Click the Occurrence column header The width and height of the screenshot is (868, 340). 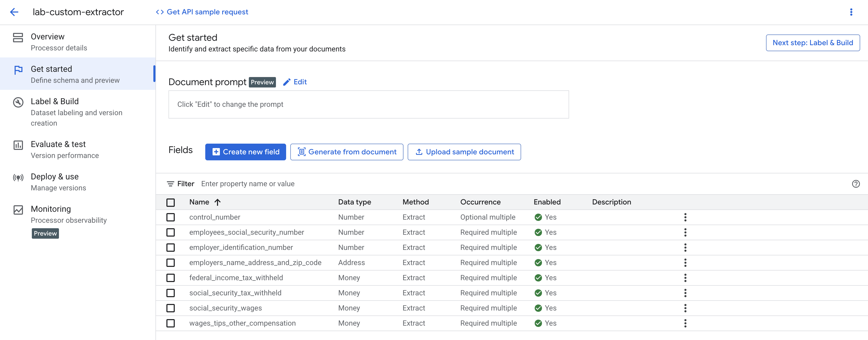[480, 202]
